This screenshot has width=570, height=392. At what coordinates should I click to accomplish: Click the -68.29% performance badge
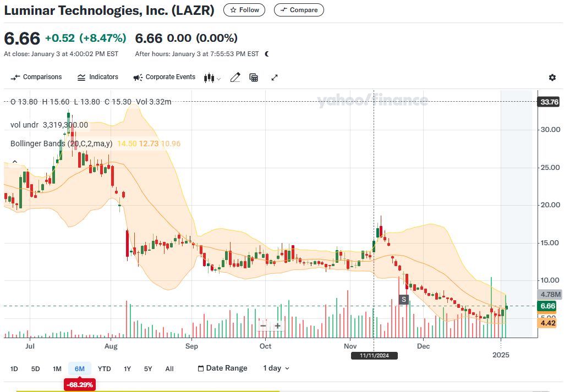tap(80, 385)
